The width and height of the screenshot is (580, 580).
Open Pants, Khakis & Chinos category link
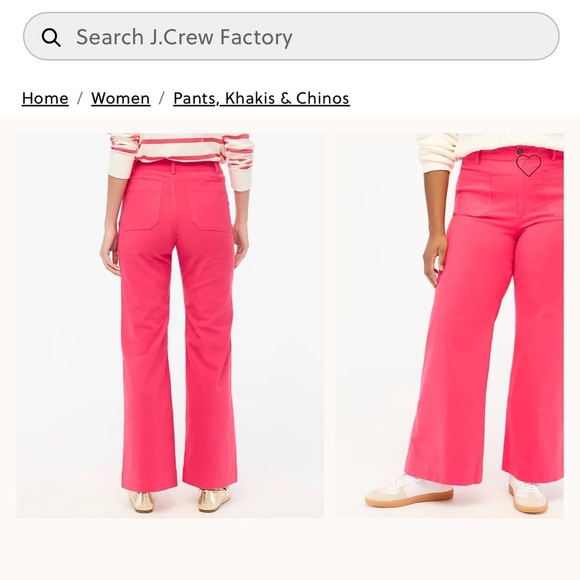(x=261, y=98)
